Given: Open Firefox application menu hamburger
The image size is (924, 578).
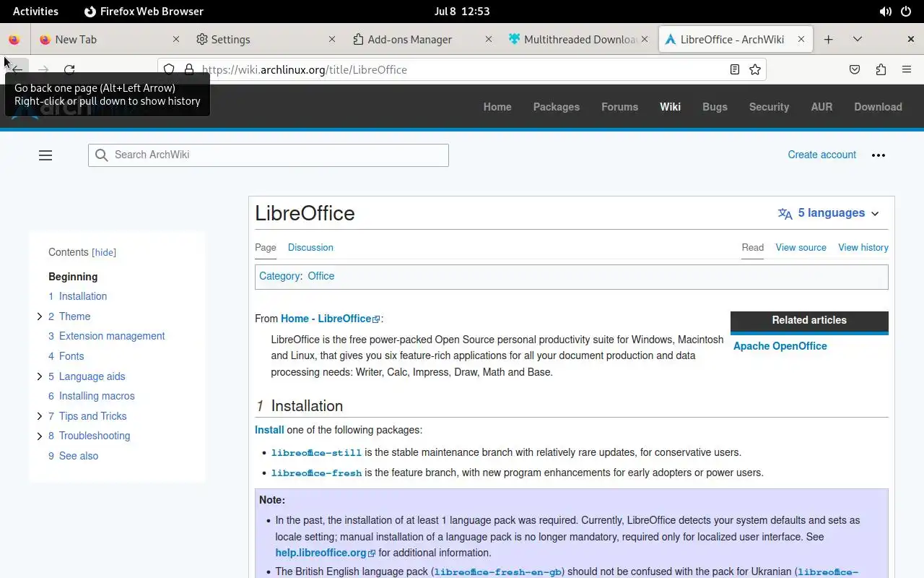Looking at the screenshot, I should [x=907, y=69].
